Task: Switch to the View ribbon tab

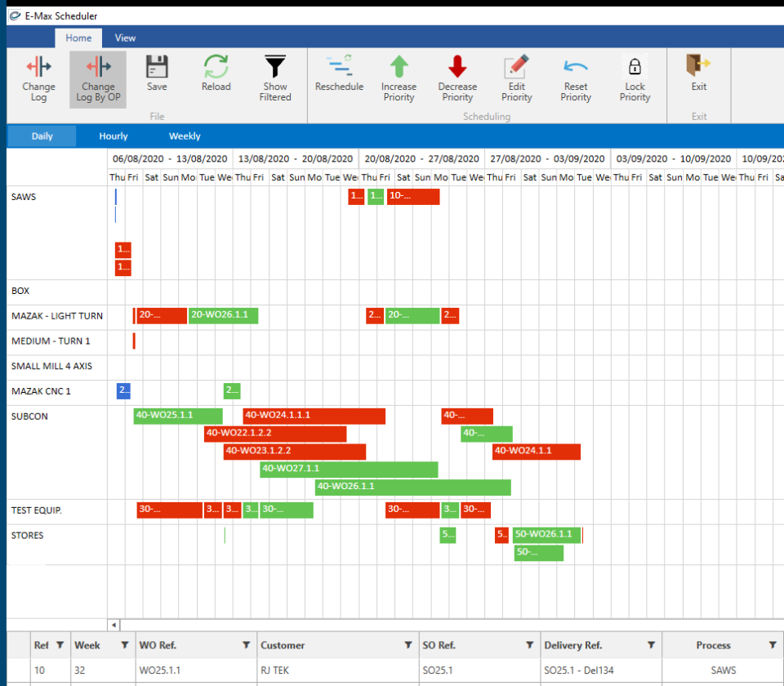Action: click(x=125, y=38)
